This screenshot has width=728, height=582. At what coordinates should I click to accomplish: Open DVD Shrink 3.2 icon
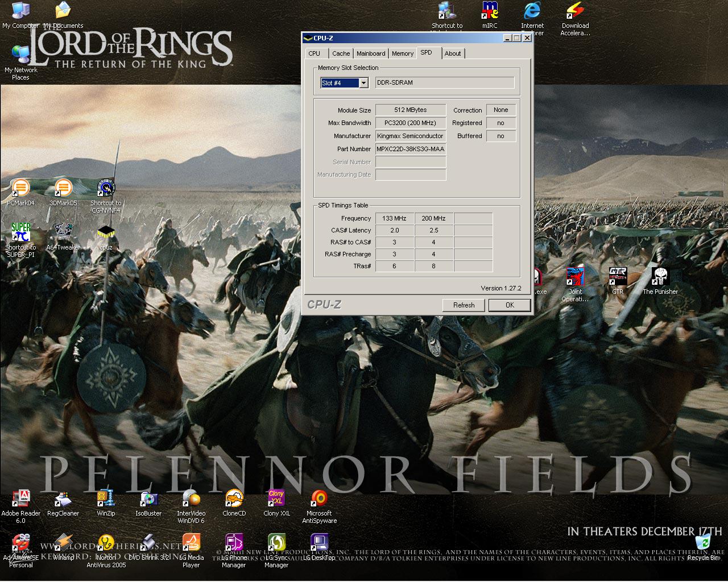(148, 547)
